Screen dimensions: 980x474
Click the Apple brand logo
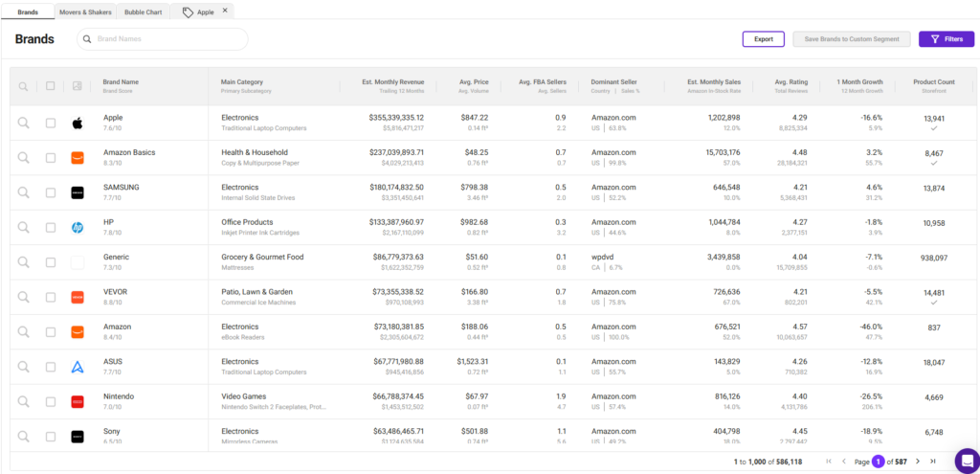click(x=78, y=124)
